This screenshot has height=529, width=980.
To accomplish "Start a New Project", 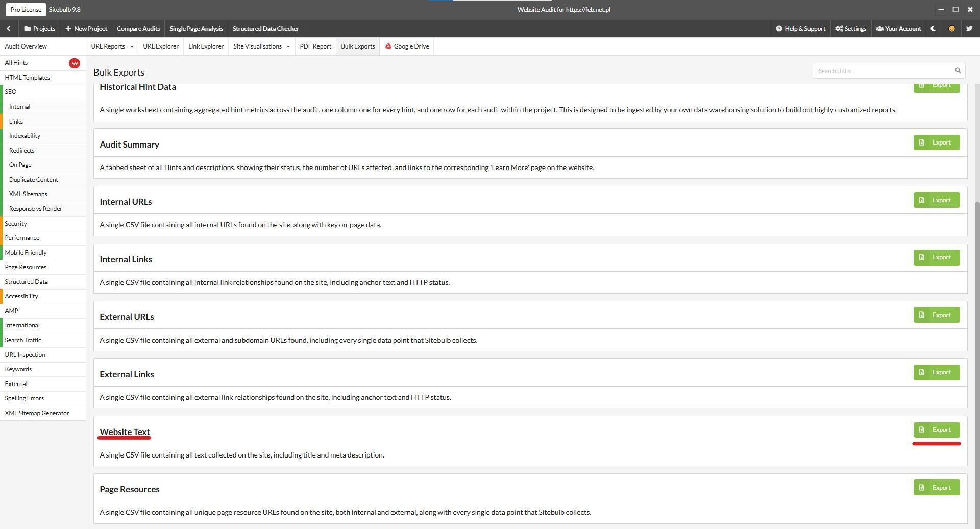I will [x=86, y=29].
